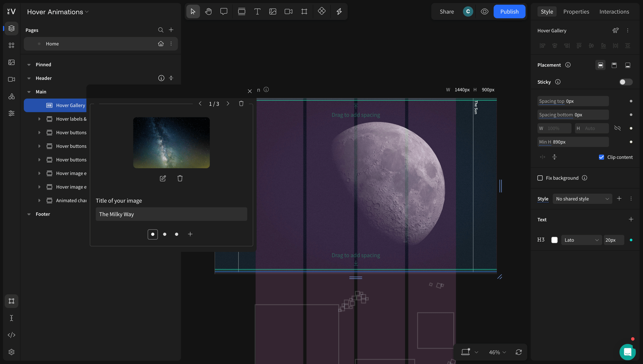
Task: Collapse the Header section
Action: click(29, 78)
